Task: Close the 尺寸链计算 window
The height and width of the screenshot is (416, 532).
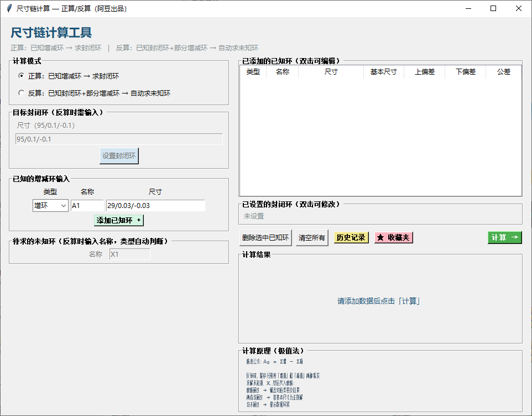Action: pyautogui.click(x=518, y=8)
